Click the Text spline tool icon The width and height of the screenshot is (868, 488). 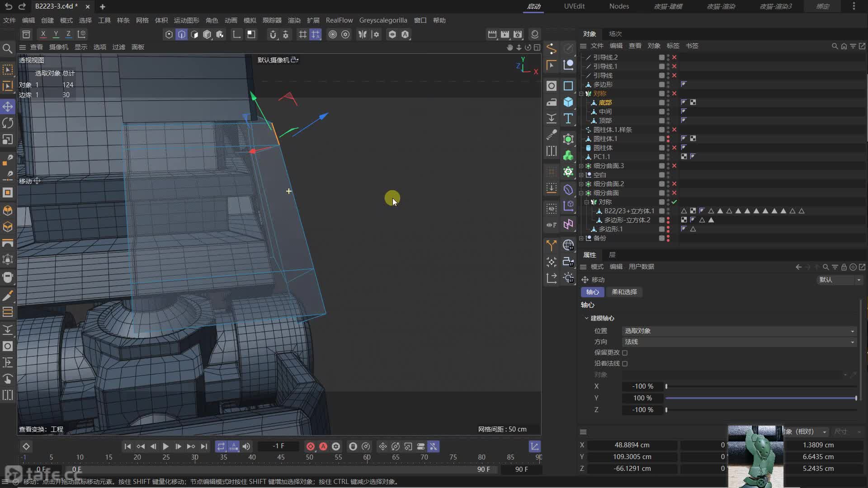[x=568, y=118]
